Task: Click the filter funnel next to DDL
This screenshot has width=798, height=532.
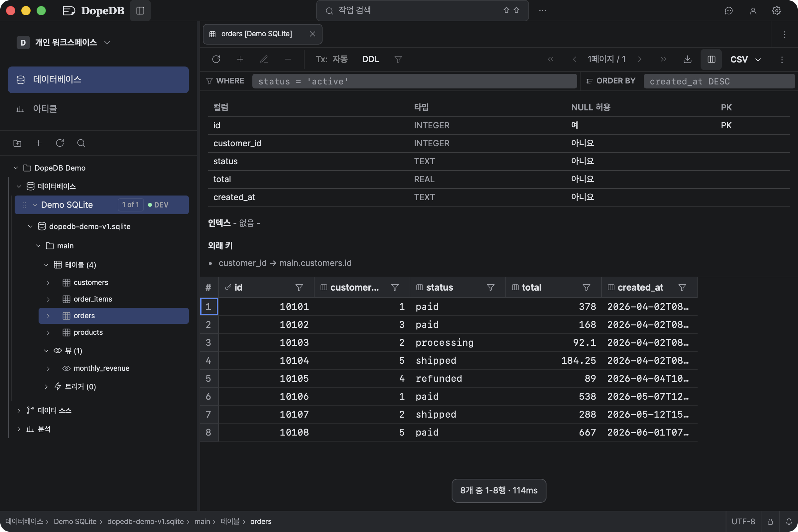Action: point(398,60)
